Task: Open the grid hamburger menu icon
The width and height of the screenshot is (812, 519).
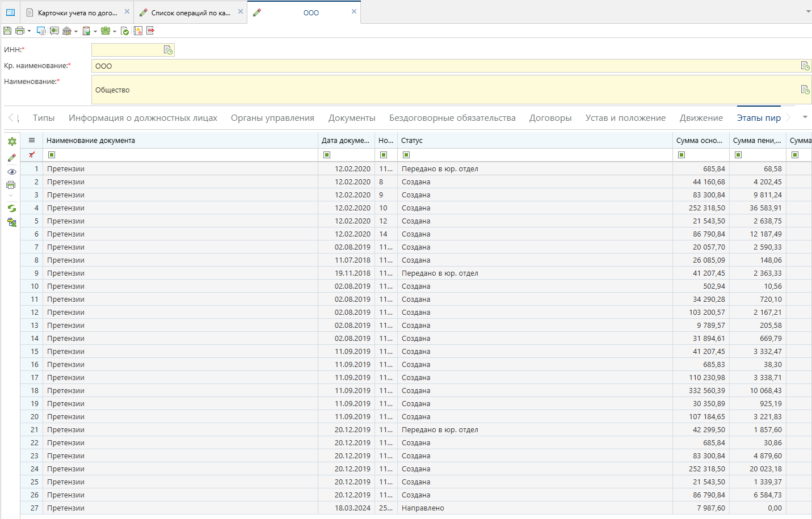Action: [32, 140]
